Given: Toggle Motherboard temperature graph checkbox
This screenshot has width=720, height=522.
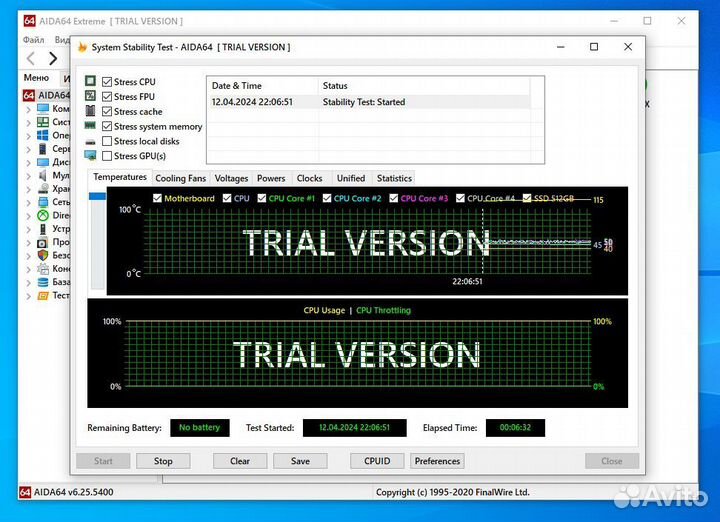Looking at the screenshot, I should pos(158,198).
